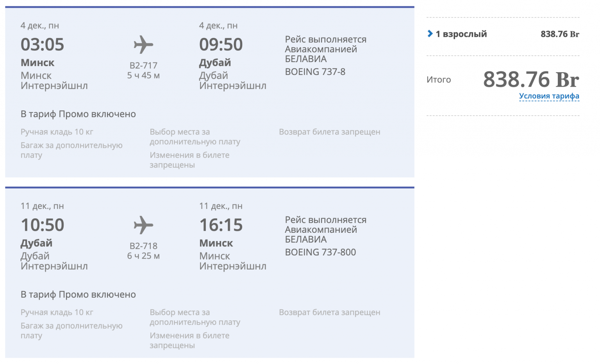Click flight number B2-718
The width and height of the screenshot is (600, 364).
[143, 246]
